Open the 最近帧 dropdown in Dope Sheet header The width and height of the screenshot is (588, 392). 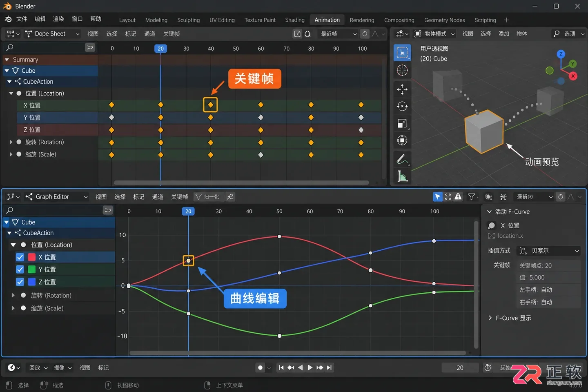click(338, 34)
